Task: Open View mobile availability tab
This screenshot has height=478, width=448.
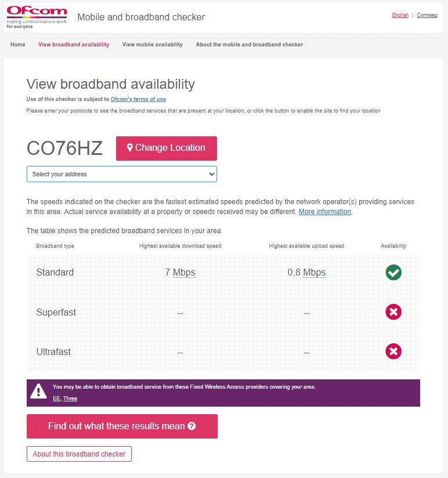Action: pyautogui.click(x=153, y=45)
